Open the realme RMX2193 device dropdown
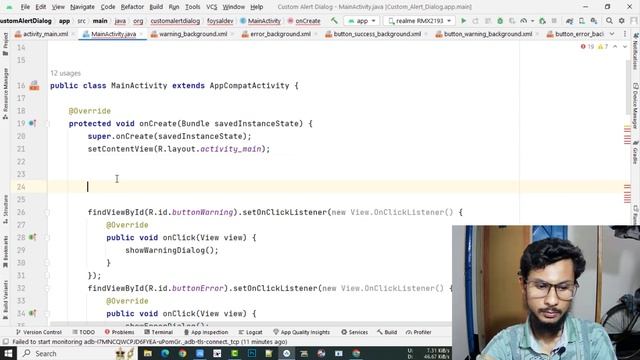The width and height of the screenshot is (640, 360). coord(419,21)
